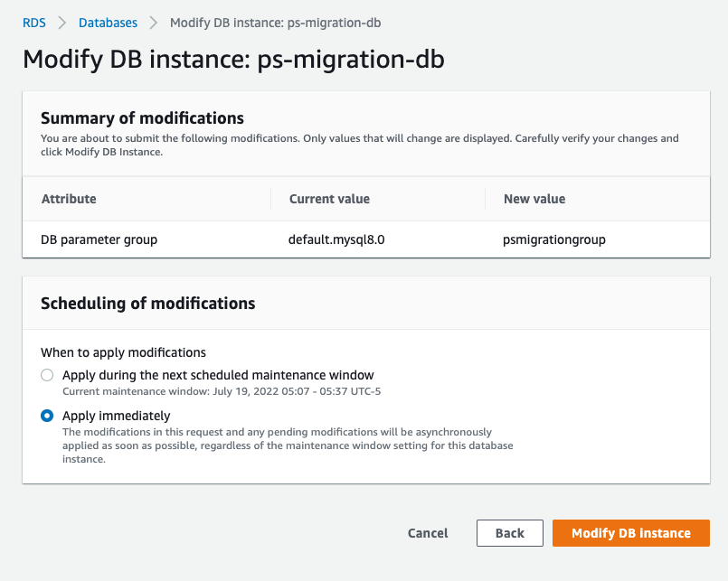Click the 'Summary of modifications' heading
This screenshot has width=728, height=581.
pos(141,118)
